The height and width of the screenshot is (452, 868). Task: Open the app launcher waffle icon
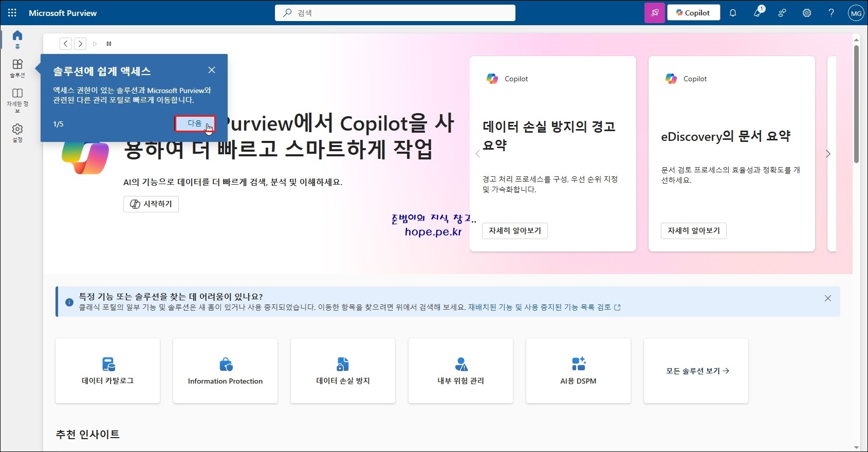click(12, 13)
